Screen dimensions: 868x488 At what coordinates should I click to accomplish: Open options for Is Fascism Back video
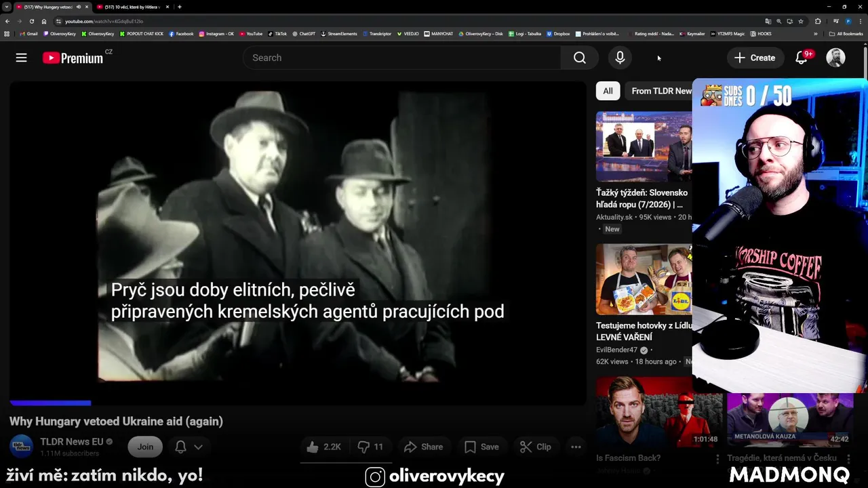(717, 459)
